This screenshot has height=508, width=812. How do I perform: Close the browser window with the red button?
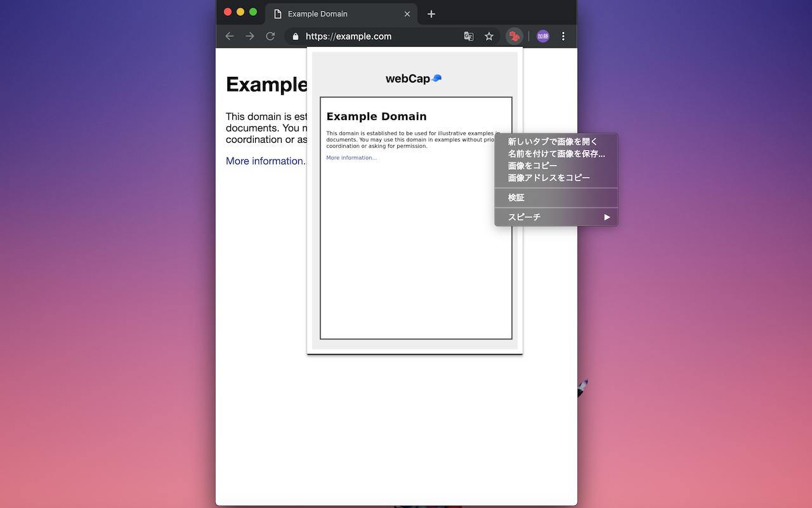pyautogui.click(x=228, y=12)
